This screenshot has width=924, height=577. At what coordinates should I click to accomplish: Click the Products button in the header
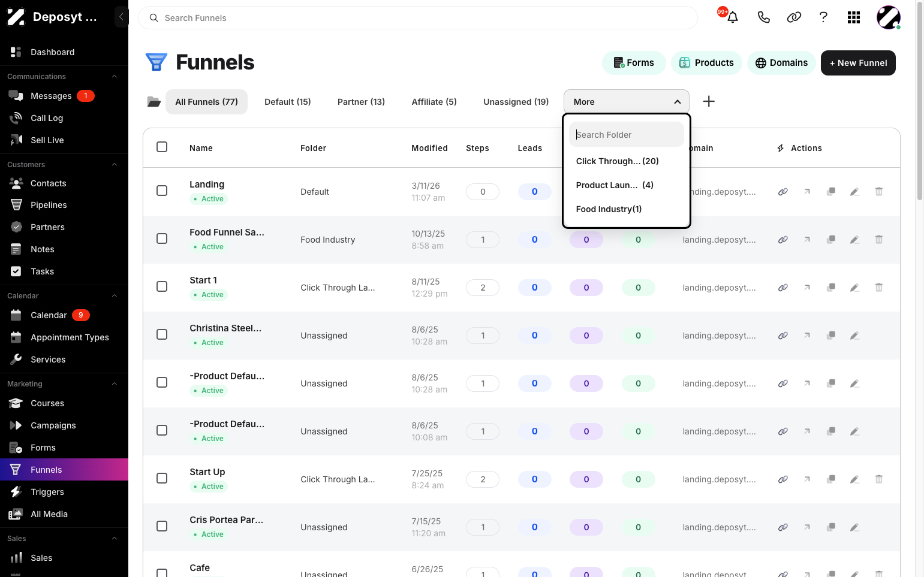[x=706, y=63]
